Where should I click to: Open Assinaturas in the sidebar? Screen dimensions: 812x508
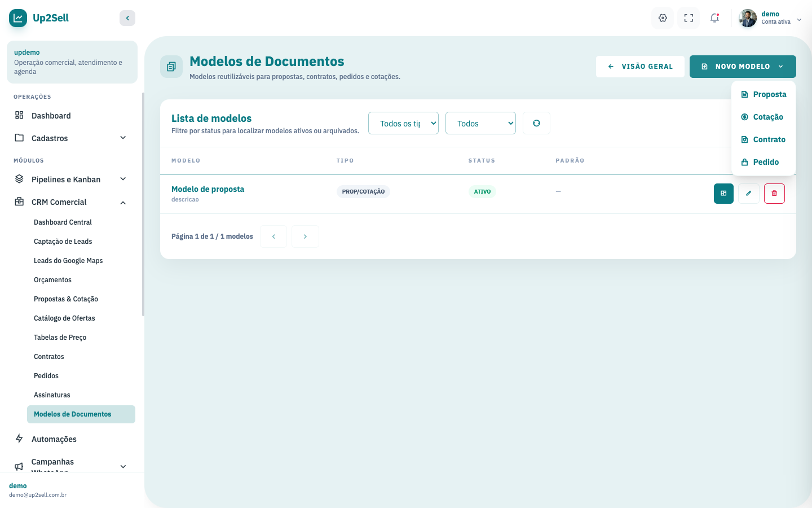tap(81, 395)
